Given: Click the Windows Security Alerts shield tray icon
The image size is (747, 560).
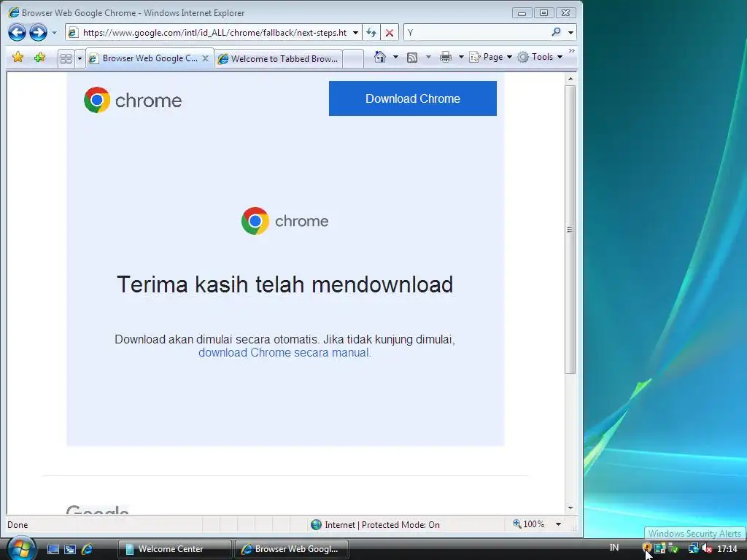Looking at the screenshot, I should [x=646, y=548].
